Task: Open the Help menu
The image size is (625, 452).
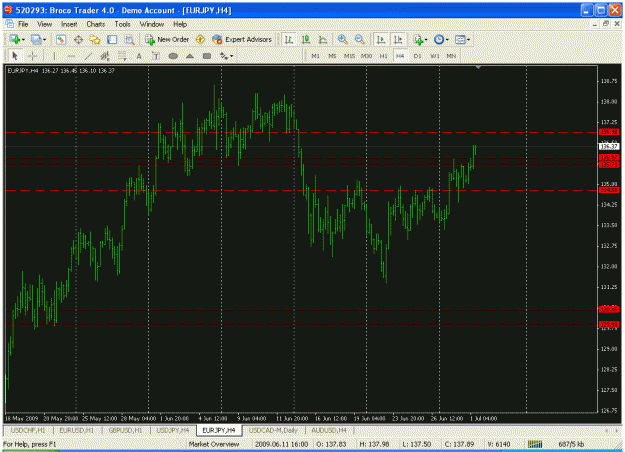Action: (180, 24)
